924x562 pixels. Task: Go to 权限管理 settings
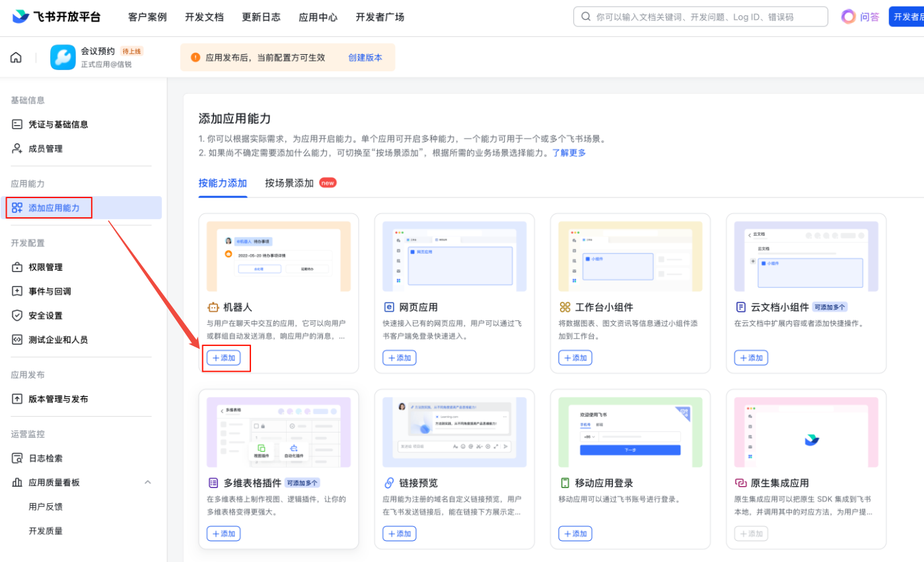[x=46, y=267]
